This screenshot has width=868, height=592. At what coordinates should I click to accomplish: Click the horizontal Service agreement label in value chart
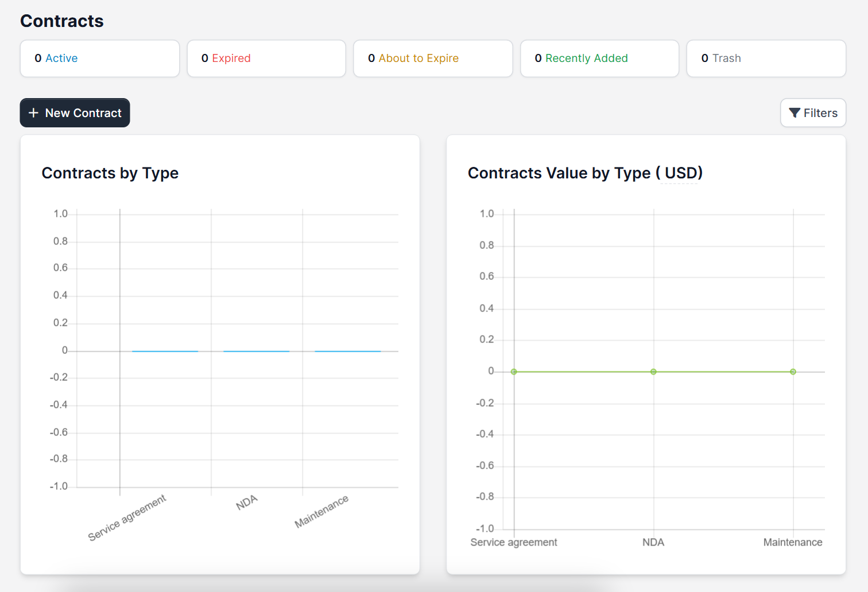coord(514,542)
